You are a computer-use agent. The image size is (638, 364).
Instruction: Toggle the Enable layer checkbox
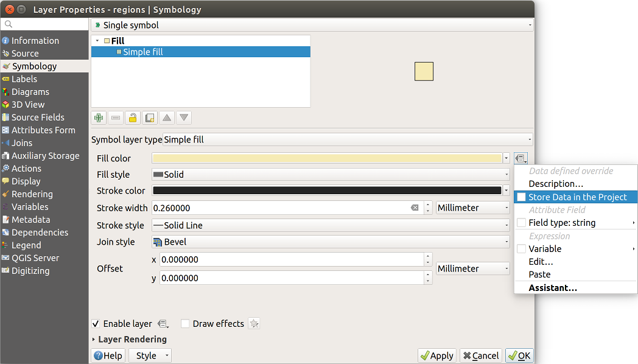[96, 324]
